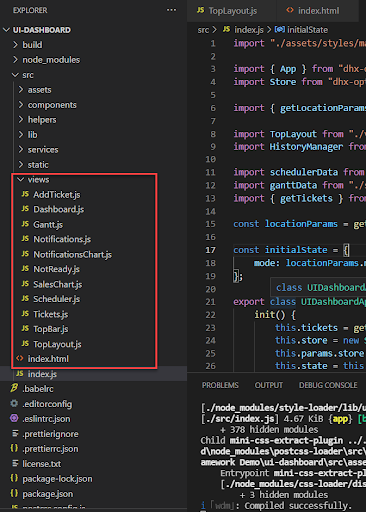Click the HTML icon on index.html tab

290,10
